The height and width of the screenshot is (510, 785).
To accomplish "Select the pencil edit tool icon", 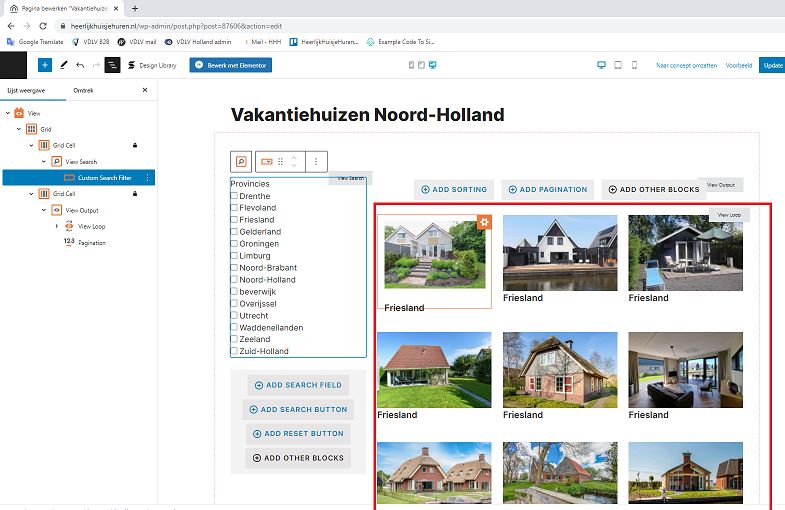I will (x=64, y=65).
